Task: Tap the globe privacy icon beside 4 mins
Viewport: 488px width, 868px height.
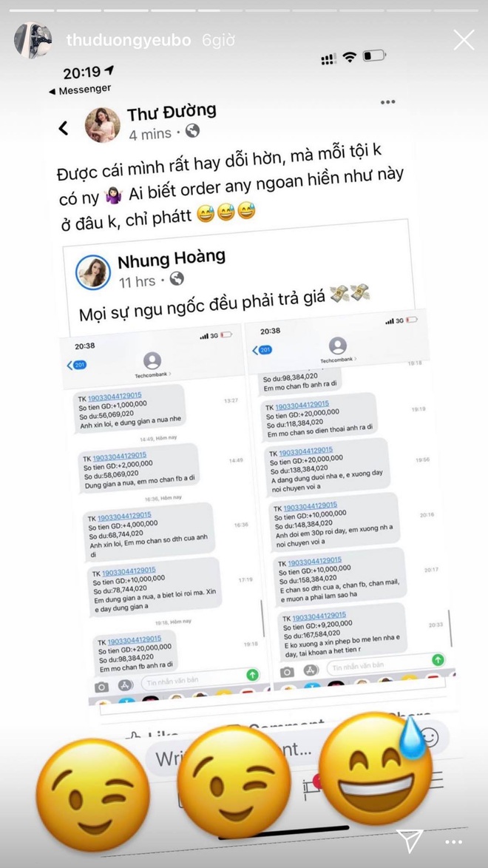Action: click(x=192, y=131)
